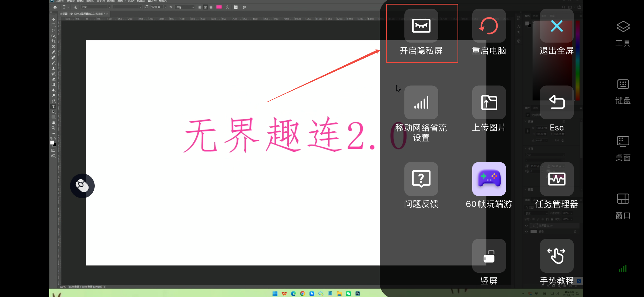Viewport: 644px width, 297px height.
Task: Select the Spot Healing Brush tool
Action: pyautogui.click(x=54, y=58)
